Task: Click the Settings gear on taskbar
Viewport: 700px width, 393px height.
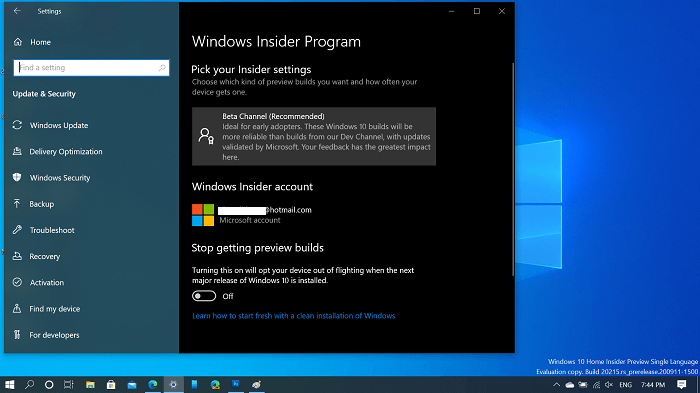Action: (x=173, y=385)
